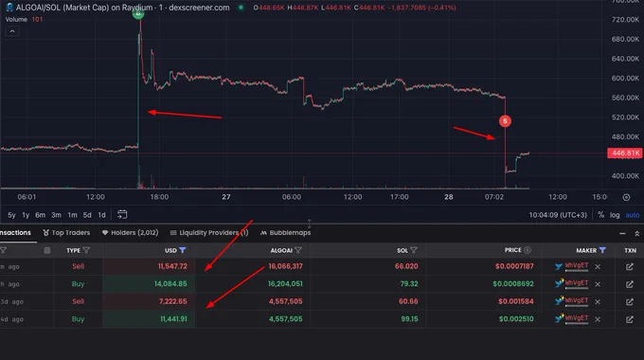
Task: Open the go-to-date calendar icon
Action: [122, 214]
